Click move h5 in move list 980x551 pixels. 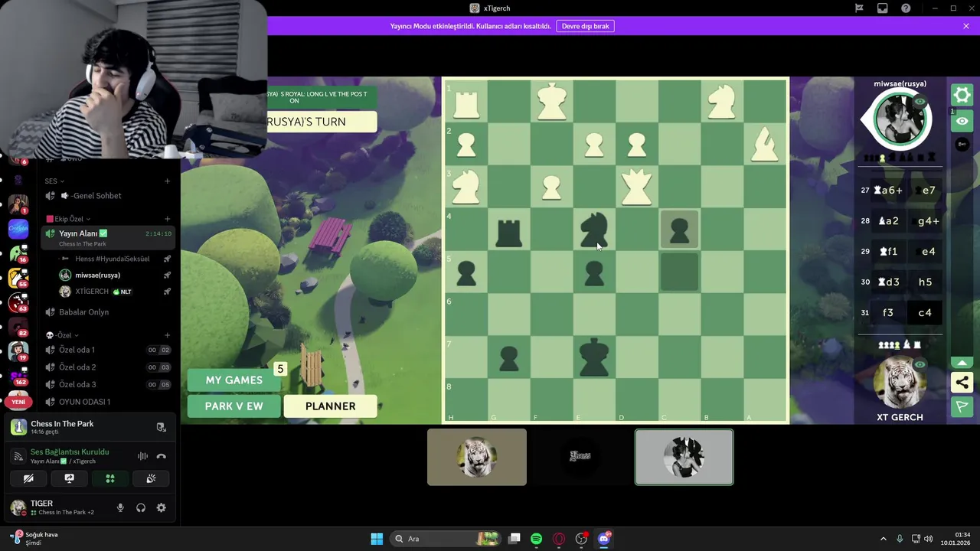(x=925, y=282)
